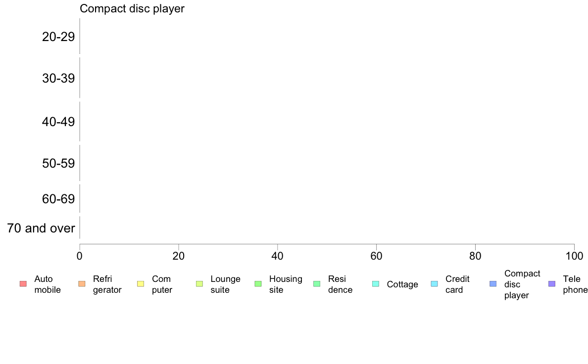588x364 pixels.
Task: Click the 40-49 age group label
Action: (x=58, y=122)
